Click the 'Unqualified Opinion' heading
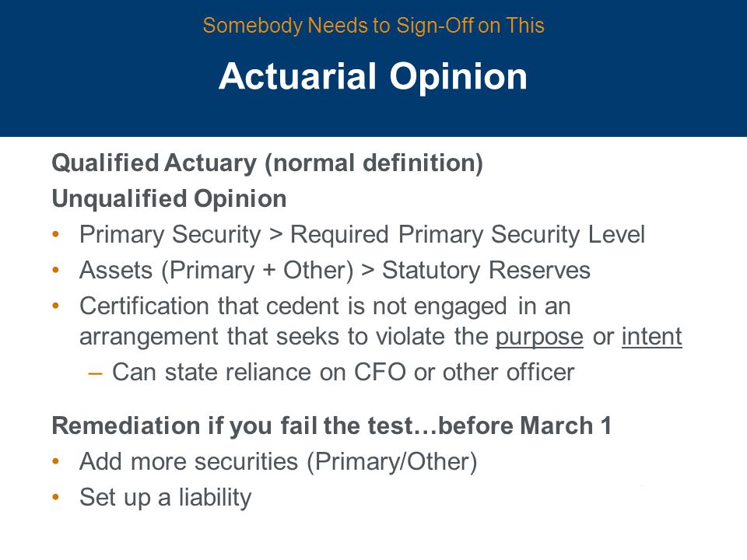This screenshot has height=560, width=747. point(169,199)
